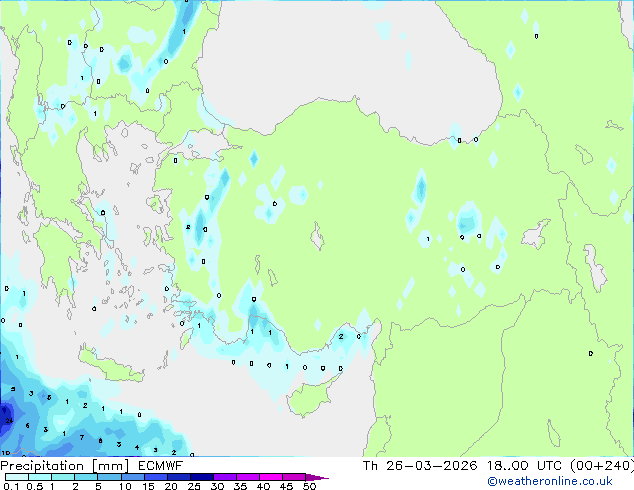Pick the 15–20 mm legend swatch
Screen dimensions: 634x490
coord(155,477)
